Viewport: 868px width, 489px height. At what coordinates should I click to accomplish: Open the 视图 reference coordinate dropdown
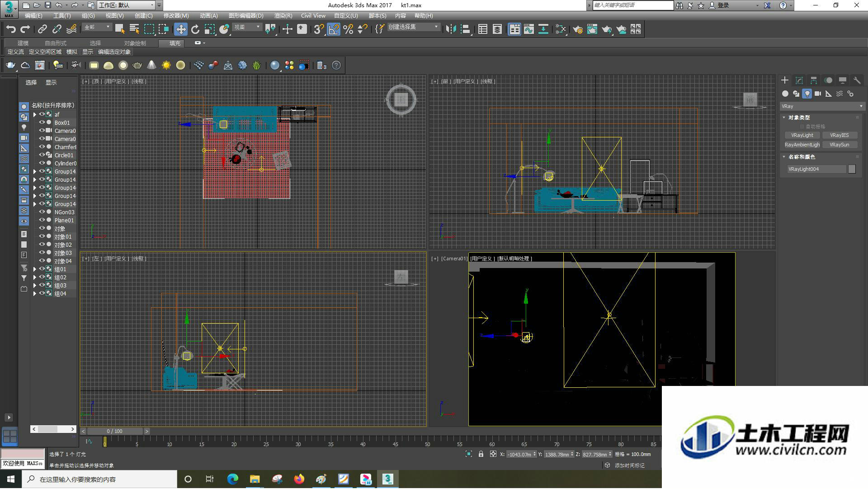(247, 27)
